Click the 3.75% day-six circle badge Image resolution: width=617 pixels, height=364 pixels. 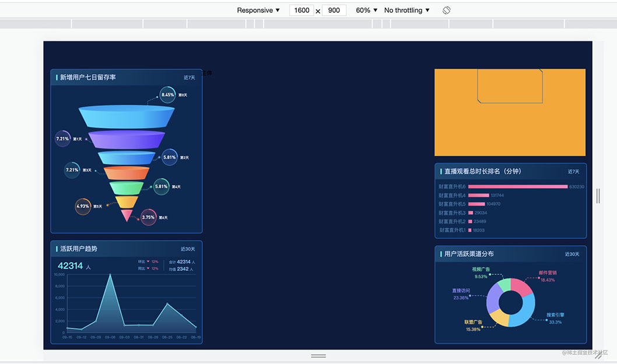(148, 217)
